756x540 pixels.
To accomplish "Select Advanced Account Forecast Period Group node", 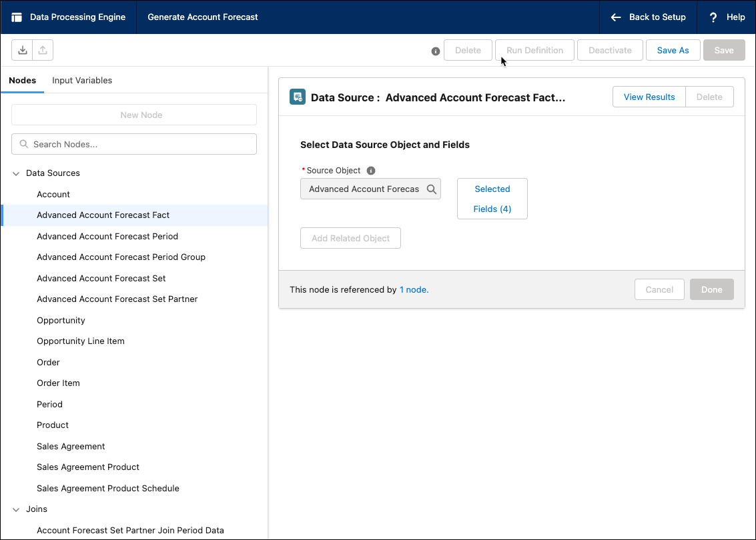I will click(135, 257).
